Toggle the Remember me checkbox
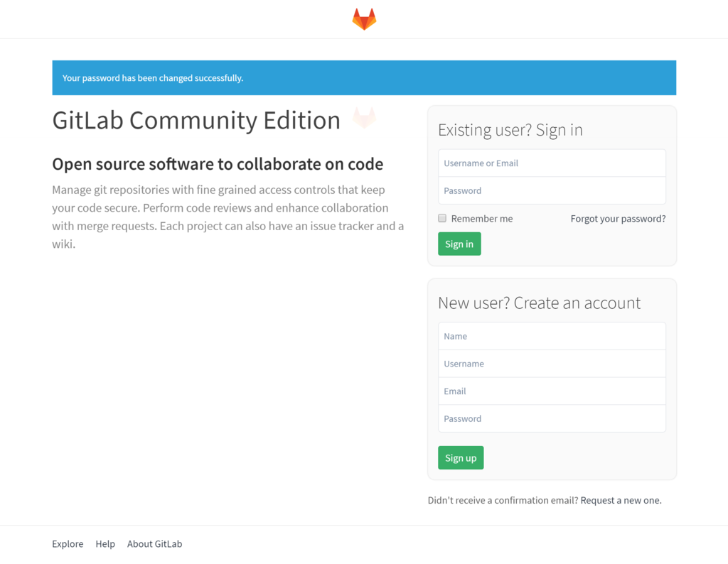The height and width of the screenshot is (564, 728). 442,218
